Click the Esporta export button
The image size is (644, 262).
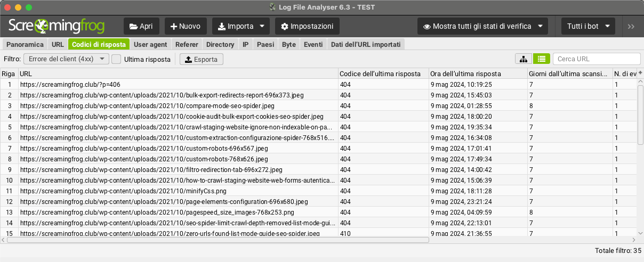[x=201, y=60]
